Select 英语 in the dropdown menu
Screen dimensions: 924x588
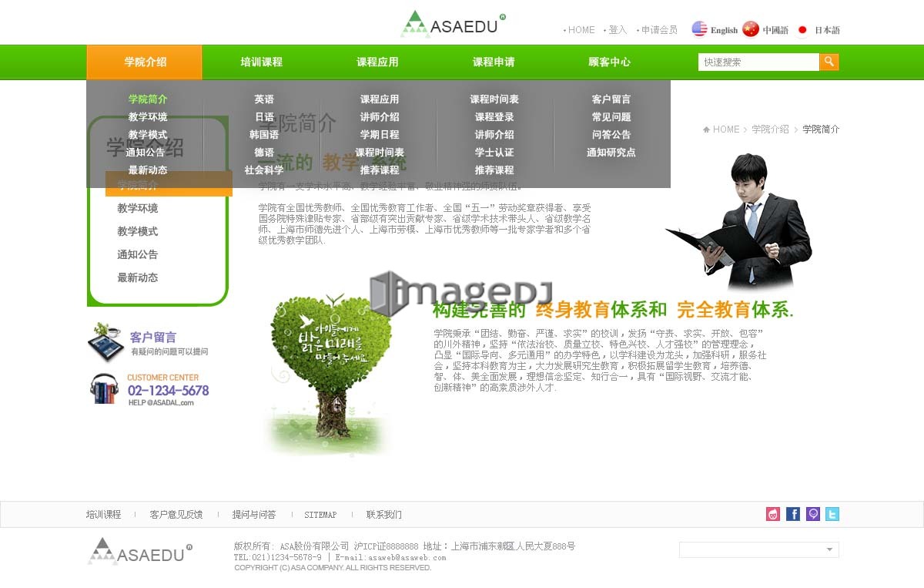pyautogui.click(x=264, y=99)
